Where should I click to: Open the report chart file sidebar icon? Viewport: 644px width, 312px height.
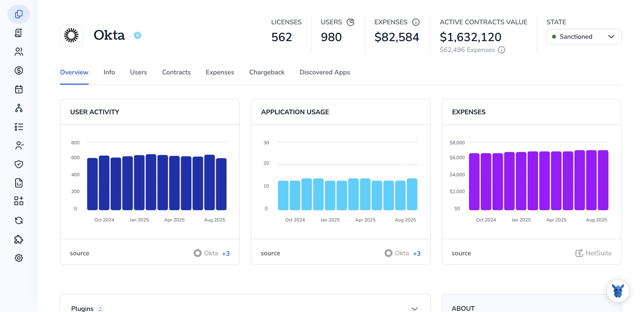(x=19, y=183)
